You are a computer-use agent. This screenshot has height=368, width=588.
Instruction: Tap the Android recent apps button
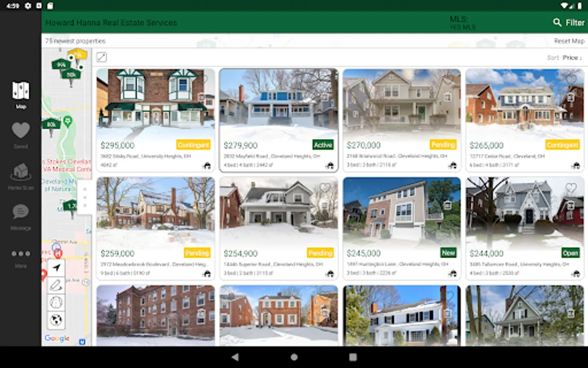pyautogui.click(x=353, y=357)
